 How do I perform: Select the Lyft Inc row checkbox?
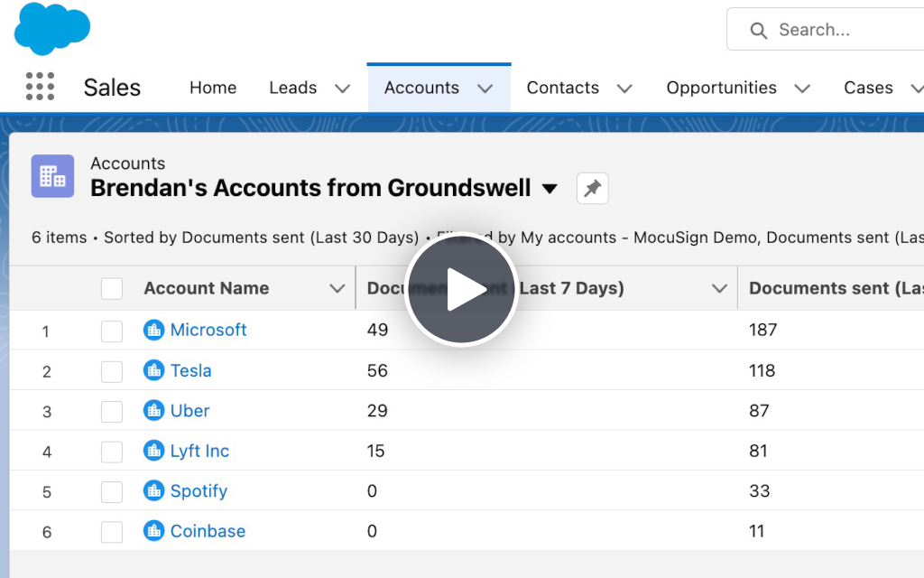click(112, 452)
